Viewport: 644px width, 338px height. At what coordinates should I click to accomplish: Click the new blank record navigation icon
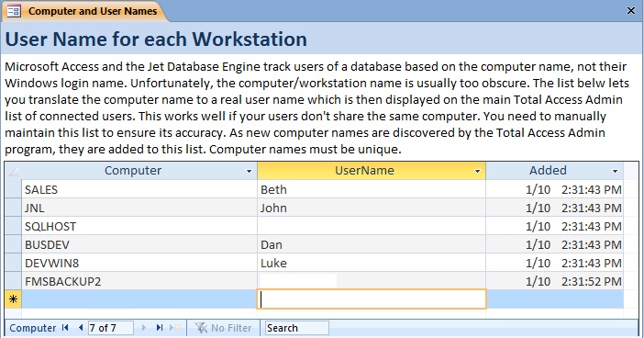pos(175,328)
